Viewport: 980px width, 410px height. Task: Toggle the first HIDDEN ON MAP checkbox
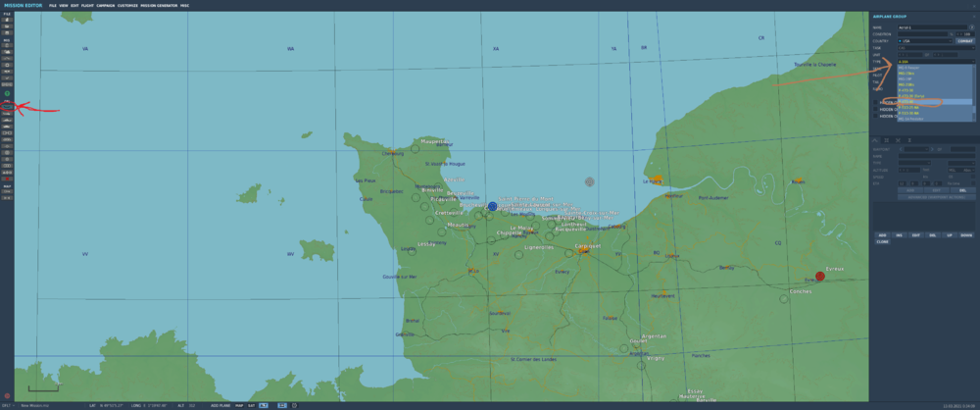coord(875,102)
